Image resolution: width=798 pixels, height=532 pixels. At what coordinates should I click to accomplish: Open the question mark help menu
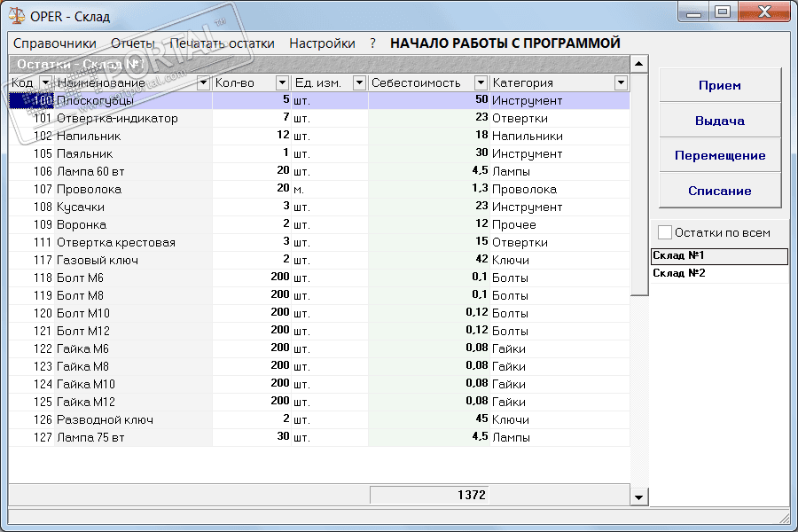[372, 43]
